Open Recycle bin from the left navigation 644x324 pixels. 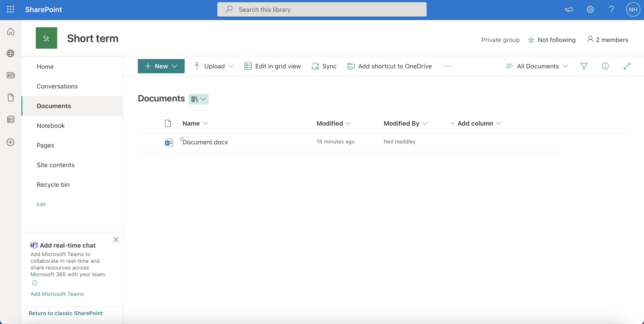53,184
